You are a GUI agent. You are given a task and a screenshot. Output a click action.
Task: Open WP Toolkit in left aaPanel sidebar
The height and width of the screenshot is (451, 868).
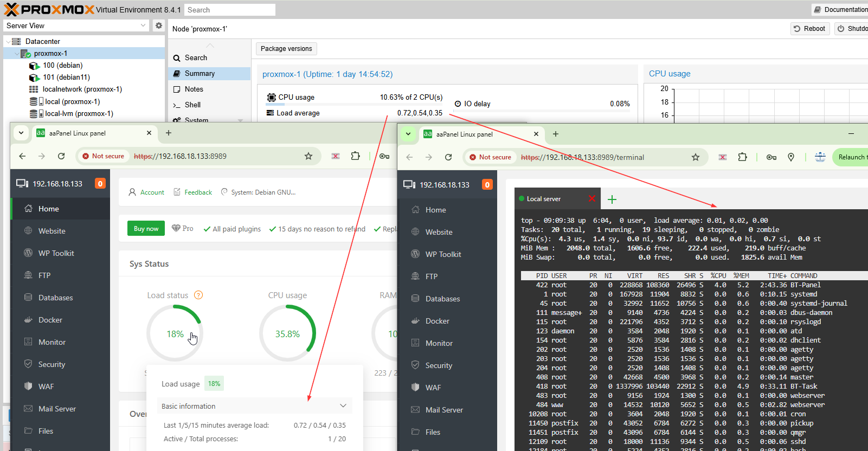tap(60, 253)
